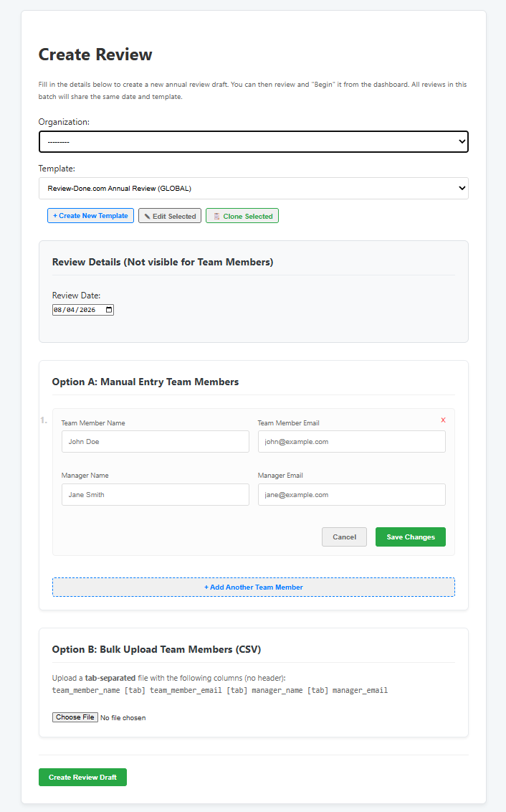Viewport: 506px width, 812px height.
Task: Click the Create Review Draft button
Action: pos(83,778)
